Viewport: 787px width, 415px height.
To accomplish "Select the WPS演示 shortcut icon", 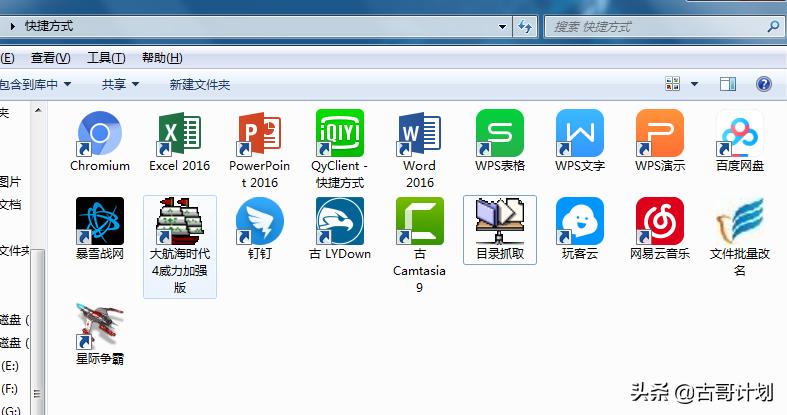I will 660,133.
